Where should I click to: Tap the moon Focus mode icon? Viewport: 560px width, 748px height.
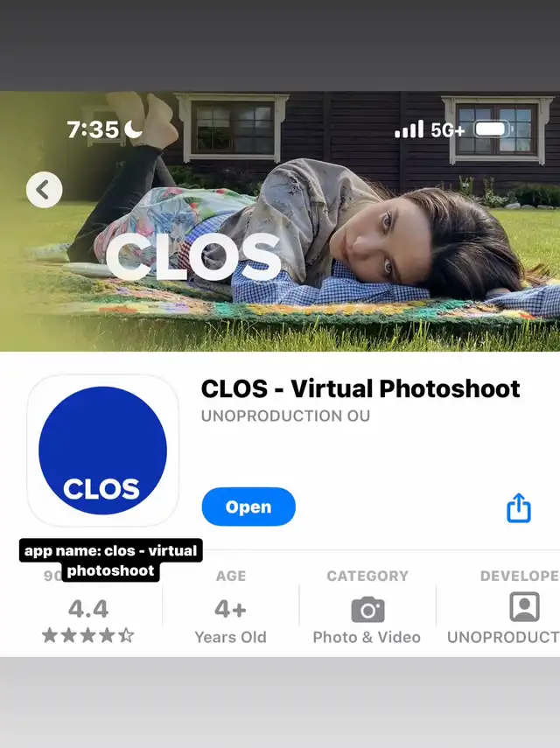[x=133, y=129]
